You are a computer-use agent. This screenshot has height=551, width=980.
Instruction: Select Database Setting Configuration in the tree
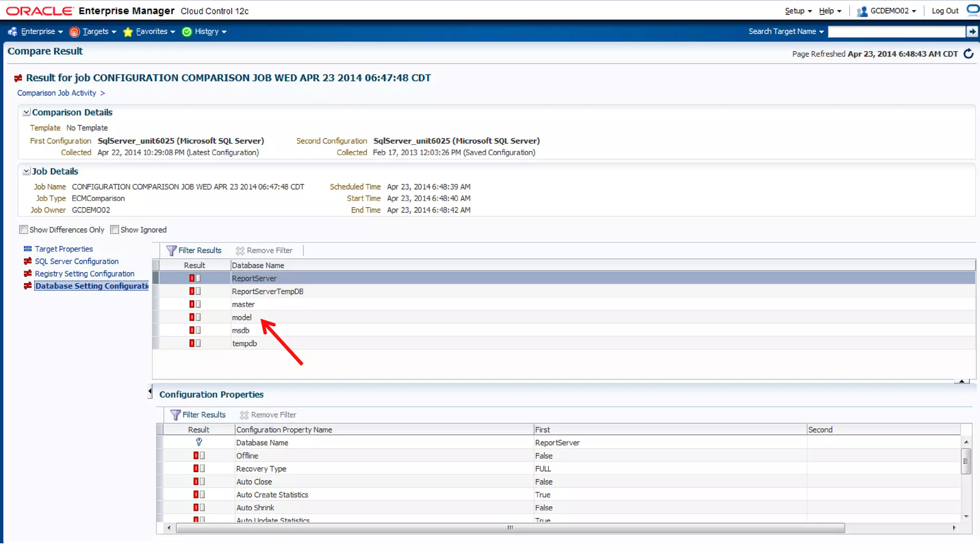point(91,286)
